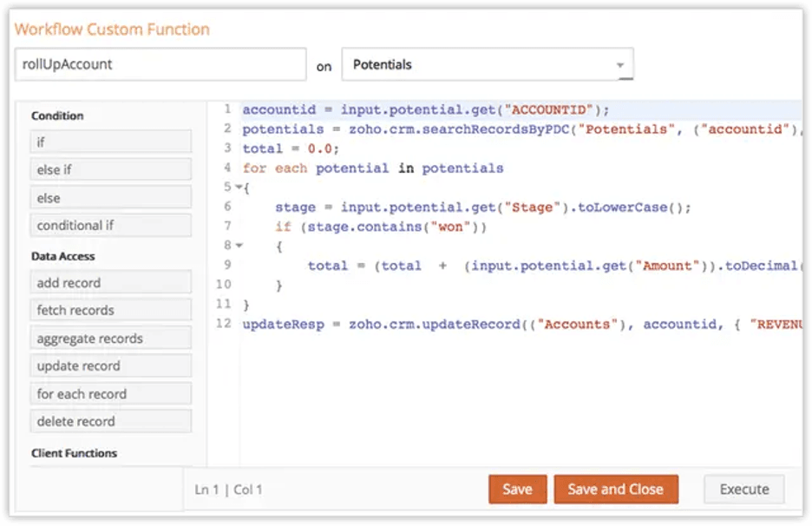Open the Potentials module dropdown

point(619,63)
